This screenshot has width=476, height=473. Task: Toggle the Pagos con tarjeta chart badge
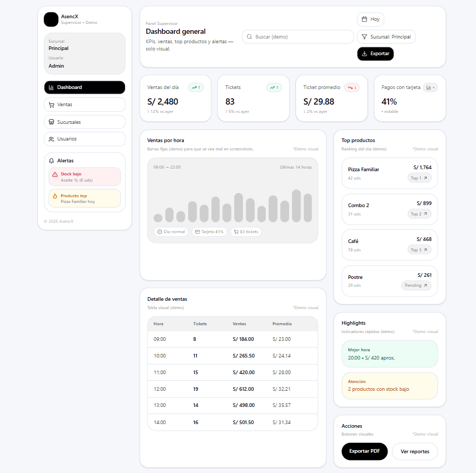430,87
